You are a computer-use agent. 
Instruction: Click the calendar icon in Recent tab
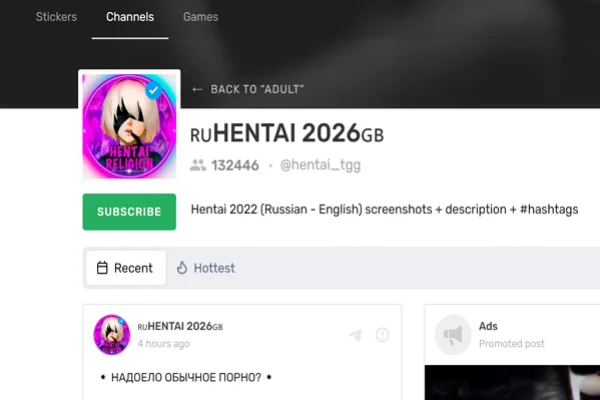(102, 268)
